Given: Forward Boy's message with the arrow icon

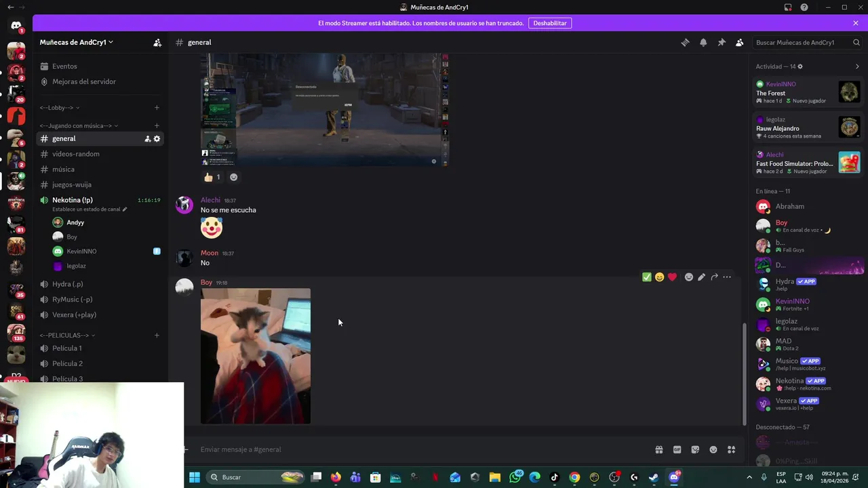Looking at the screenshot, I should [x=714, y=277].
